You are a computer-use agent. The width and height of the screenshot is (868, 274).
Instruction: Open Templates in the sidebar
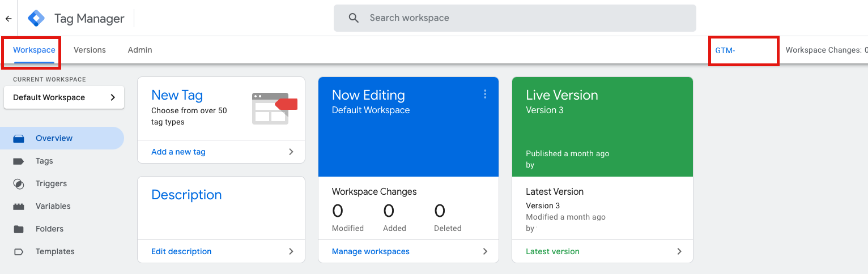coord(55,251)
